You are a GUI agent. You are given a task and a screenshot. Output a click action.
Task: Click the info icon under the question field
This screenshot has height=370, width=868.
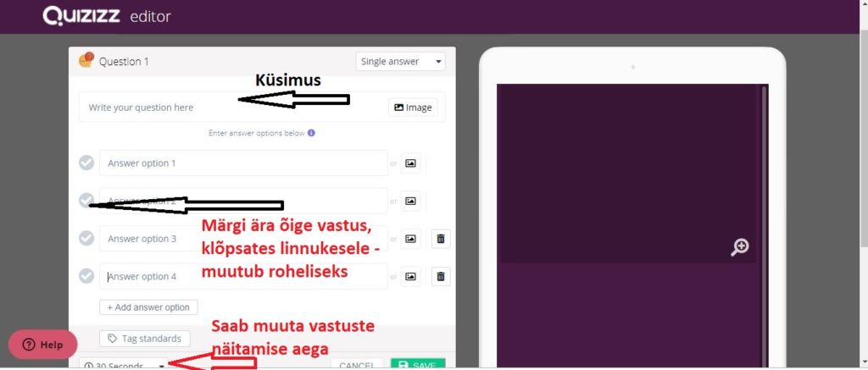(311, 133)
